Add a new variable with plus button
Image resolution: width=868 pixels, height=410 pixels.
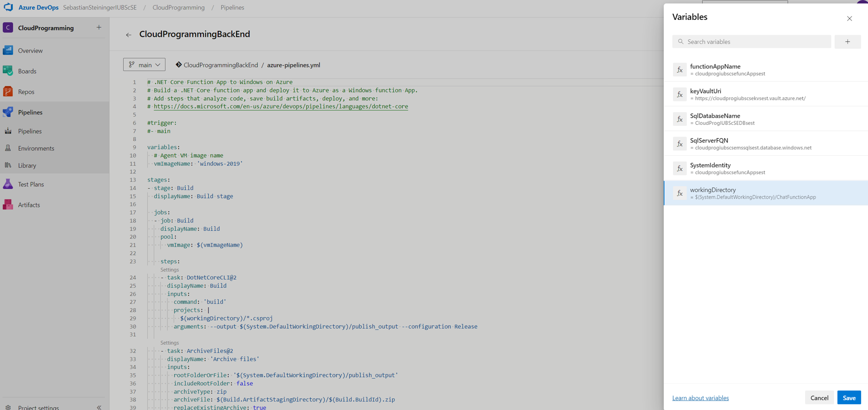coord(848,42)
